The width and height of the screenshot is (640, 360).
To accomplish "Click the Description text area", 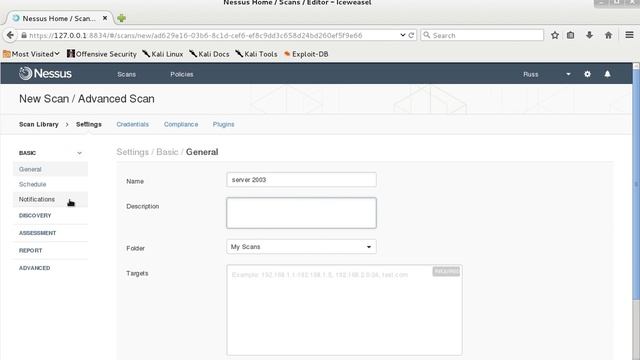I will click(301, 213).
